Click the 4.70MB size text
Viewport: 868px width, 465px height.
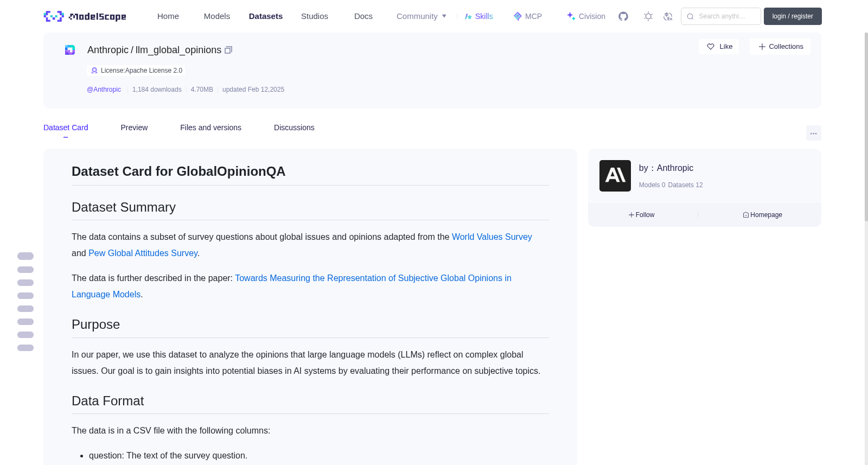[202, 90]
